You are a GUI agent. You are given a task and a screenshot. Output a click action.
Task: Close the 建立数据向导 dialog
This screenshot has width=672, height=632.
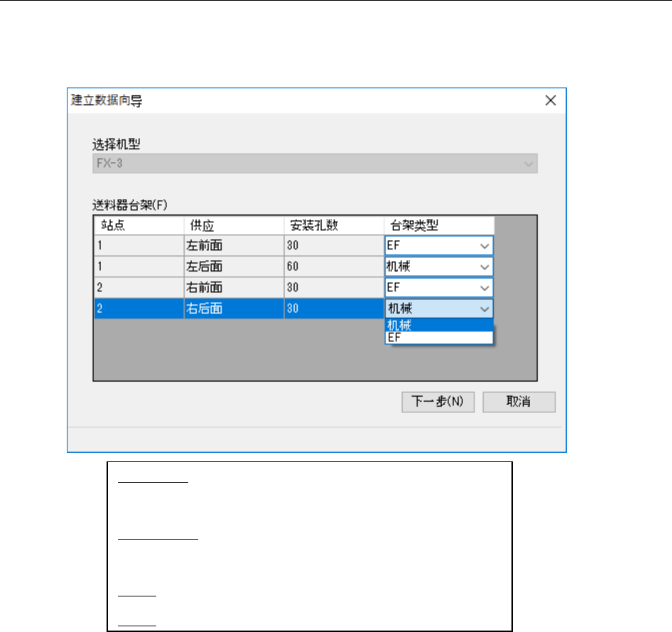click(x=551, y=100)
